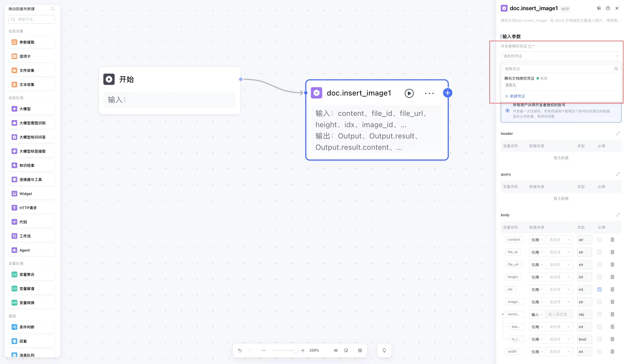
Task: Open content row 引用 source type dropdown
Action: (537, 240)
